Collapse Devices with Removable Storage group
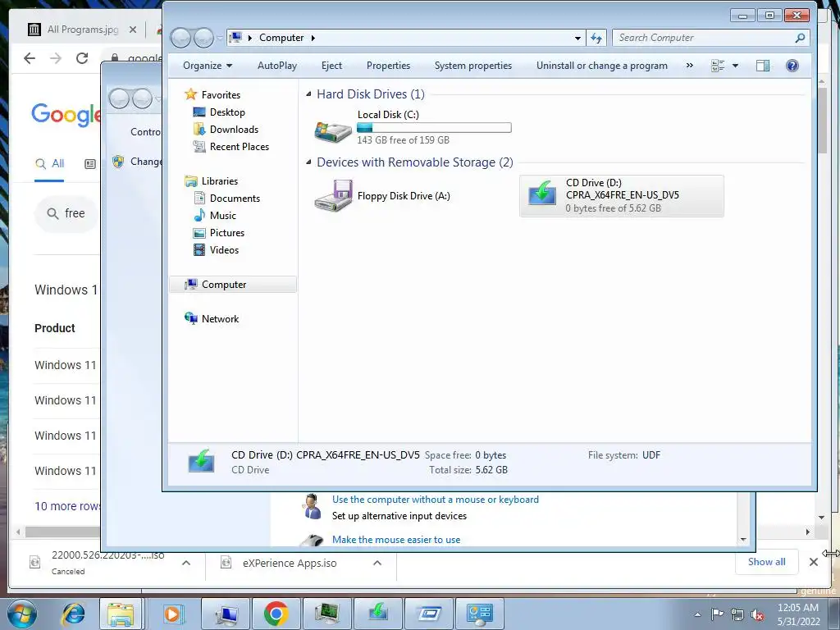The height and width of the screenshot is (630, 840). pos(308,162)
